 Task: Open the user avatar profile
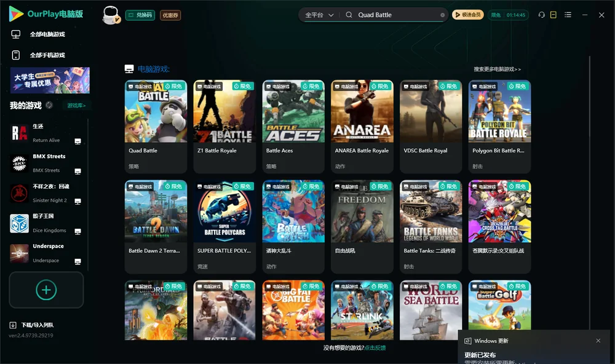click(x=111, y=15)
